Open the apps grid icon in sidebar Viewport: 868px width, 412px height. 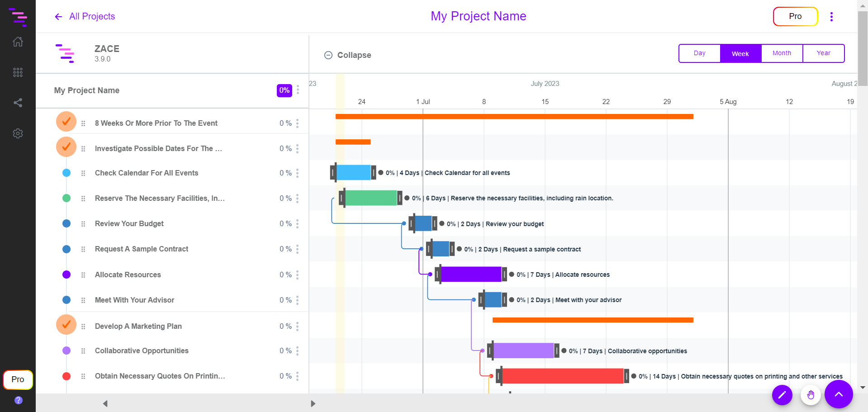(18, 72)
